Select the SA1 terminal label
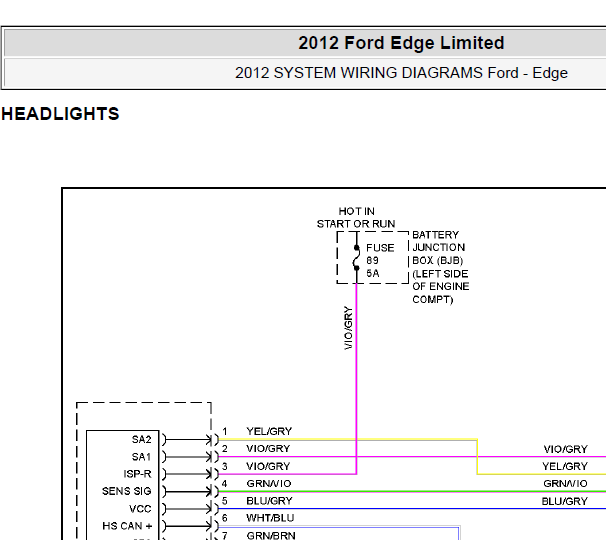Image resolution: width=606 pixels, height=540 pixels. (x=141, y=457)
